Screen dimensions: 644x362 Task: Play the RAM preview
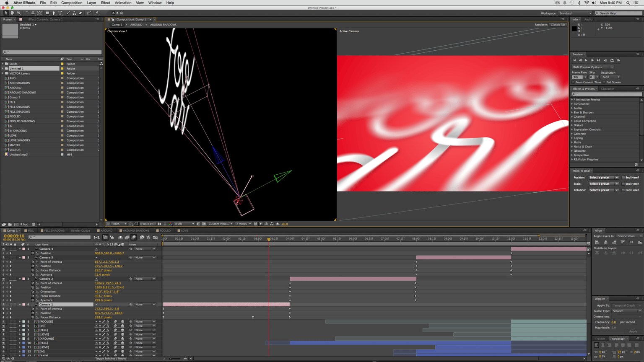click(x=618, y=60)
